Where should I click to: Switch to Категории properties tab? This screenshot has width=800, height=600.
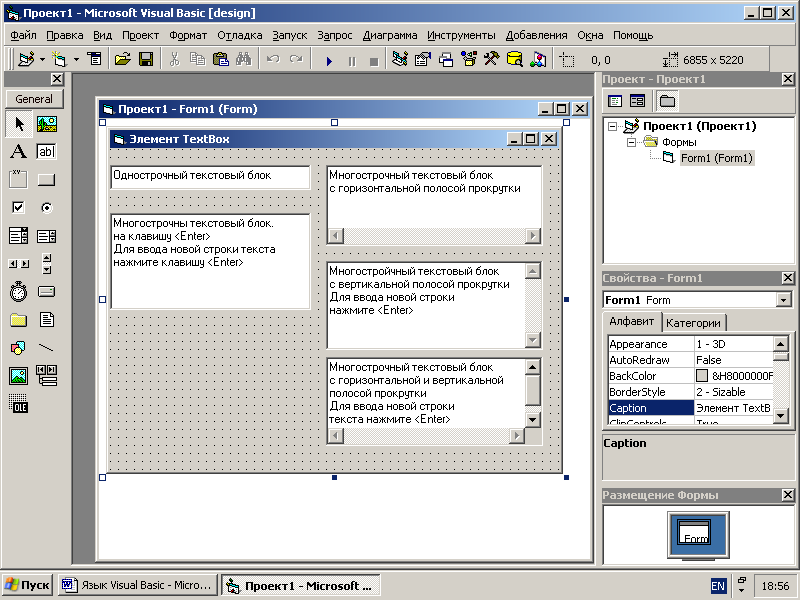(x=693, y=323)
